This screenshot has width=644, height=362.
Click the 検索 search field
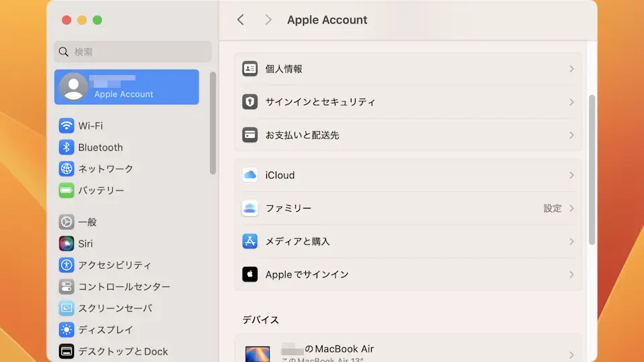pyautogui.click(x=133, y=52)
